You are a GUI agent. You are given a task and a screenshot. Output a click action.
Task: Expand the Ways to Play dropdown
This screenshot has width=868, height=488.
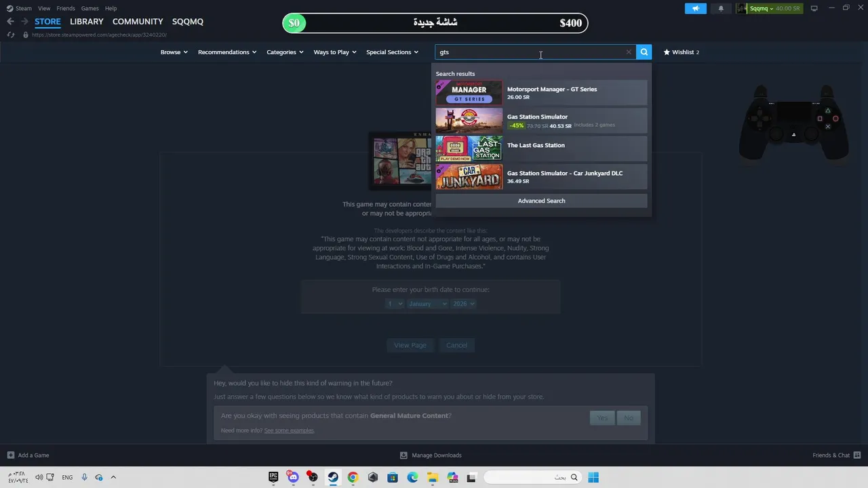(x=335, y=52)
